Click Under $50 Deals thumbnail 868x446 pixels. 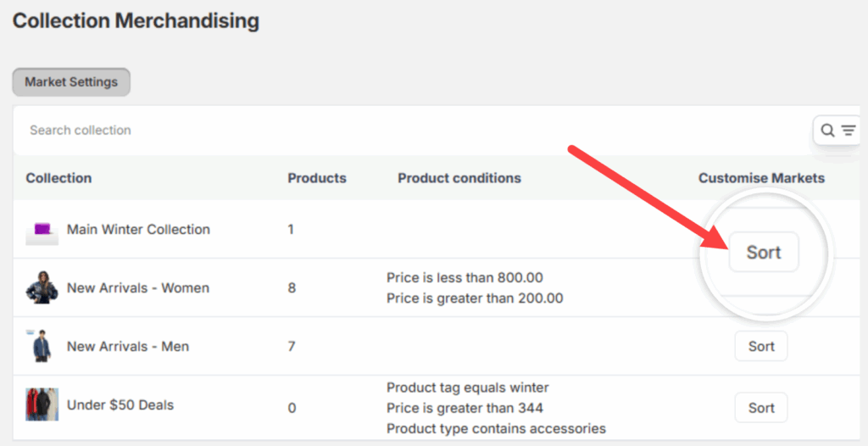(x=42, y=405)
